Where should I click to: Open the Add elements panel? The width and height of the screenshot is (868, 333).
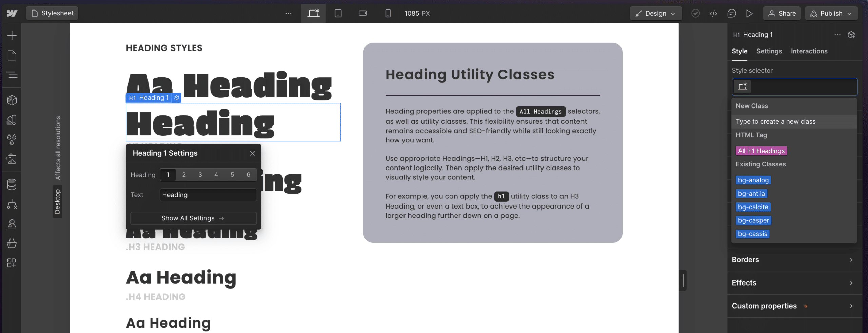[x=12, y=35]
